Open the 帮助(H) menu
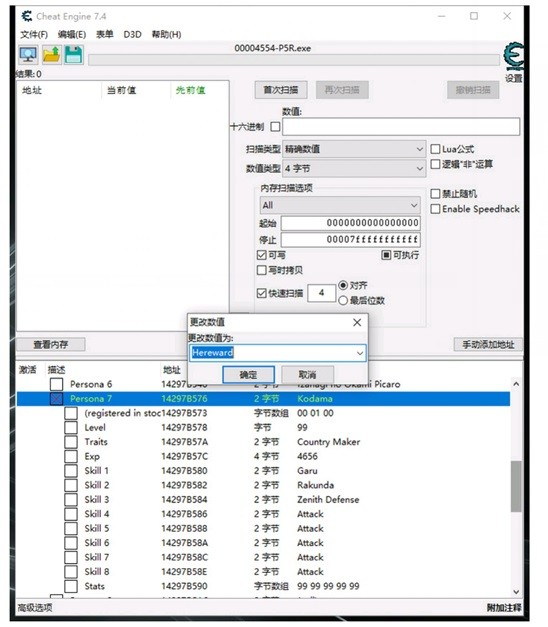Image resolution: width=548 pixels, height=627 pixels. 166,34
